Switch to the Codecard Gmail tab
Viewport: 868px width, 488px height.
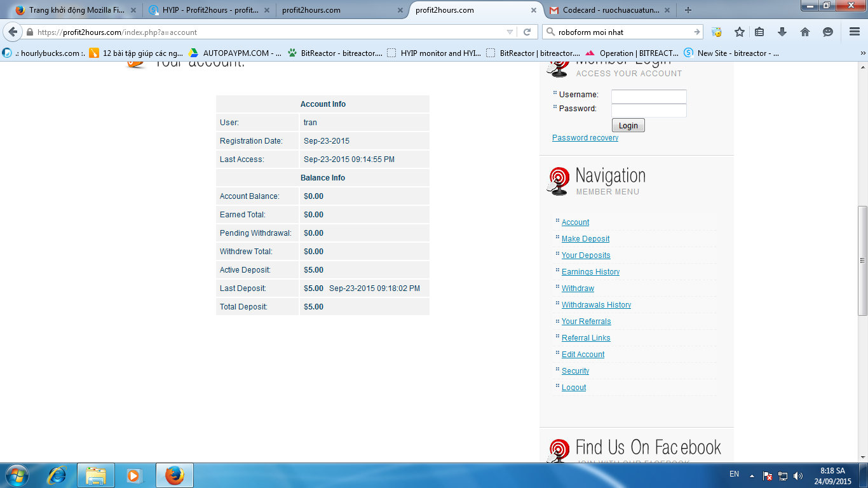point(610,10)
